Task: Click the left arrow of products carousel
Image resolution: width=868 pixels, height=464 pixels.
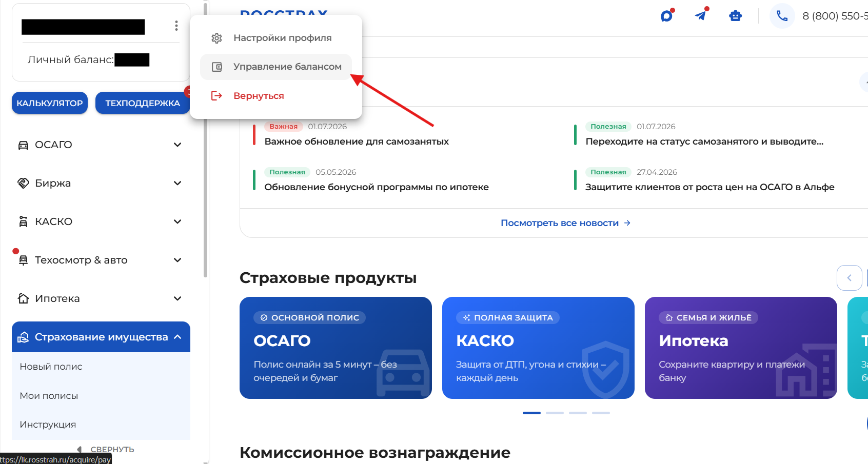Action: (x=850, y=278)
